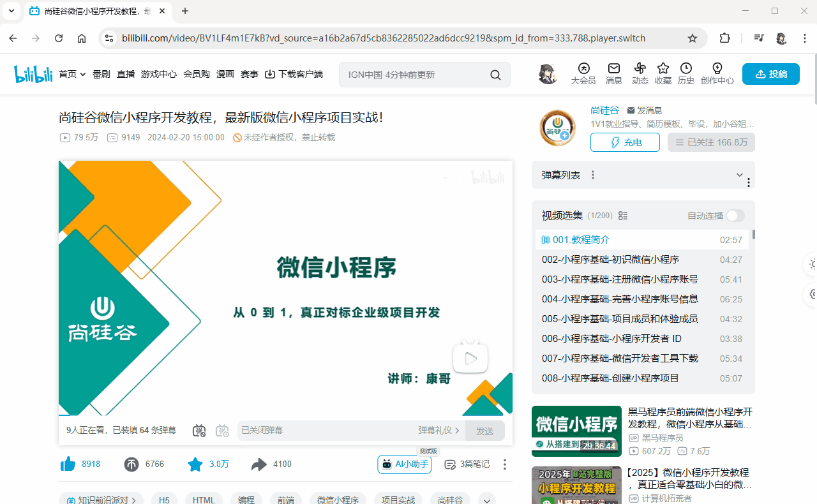Screen dimensions: 817x504
Task: Click the browser address bar URL
Action: tap(384, 38)
